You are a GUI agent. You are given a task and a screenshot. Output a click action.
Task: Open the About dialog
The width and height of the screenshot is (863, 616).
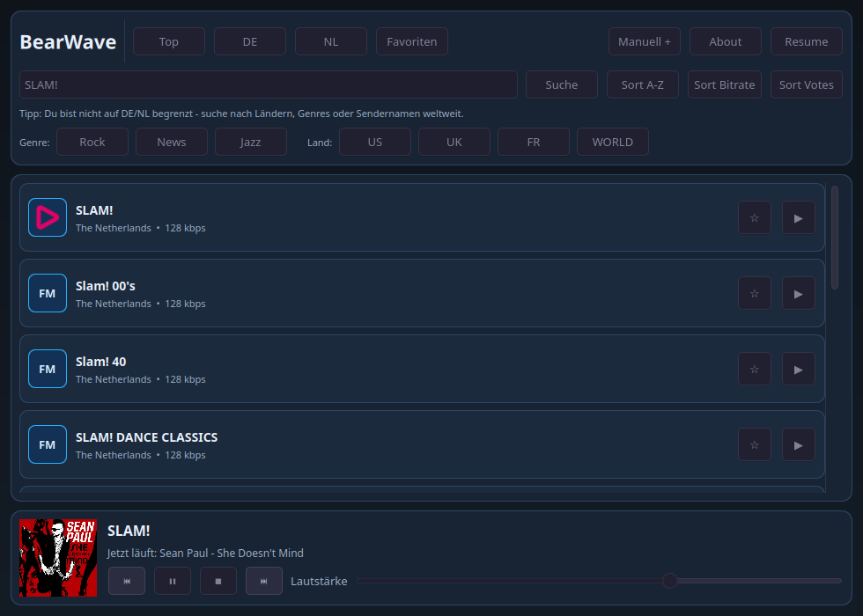pos(726,41)
